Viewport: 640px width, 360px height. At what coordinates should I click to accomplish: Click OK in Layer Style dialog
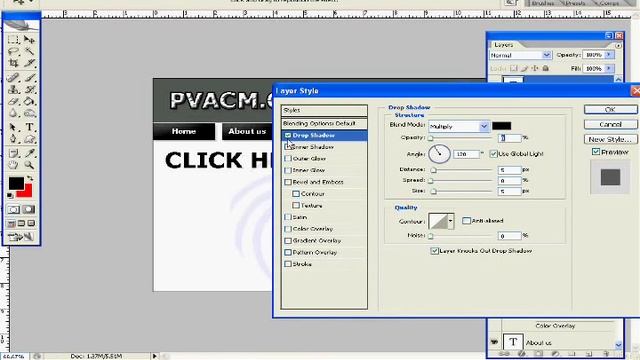610,109
